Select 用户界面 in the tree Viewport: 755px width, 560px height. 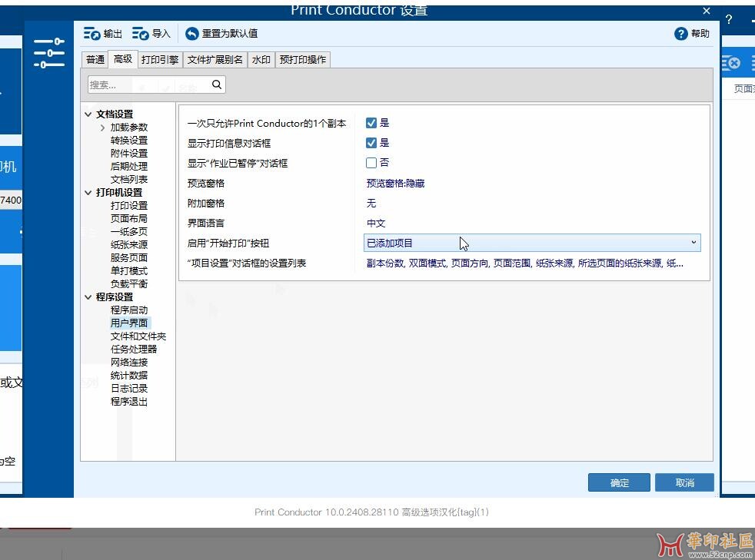coord(129,323)
